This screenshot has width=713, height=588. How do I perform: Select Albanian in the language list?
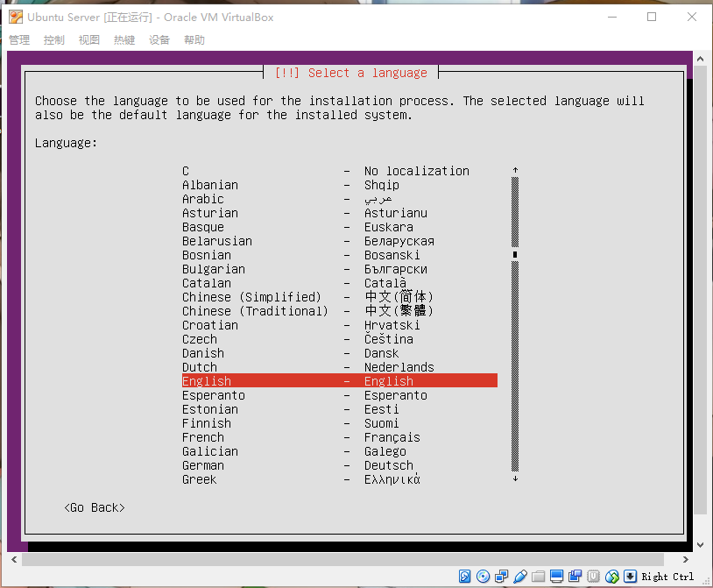340,185
